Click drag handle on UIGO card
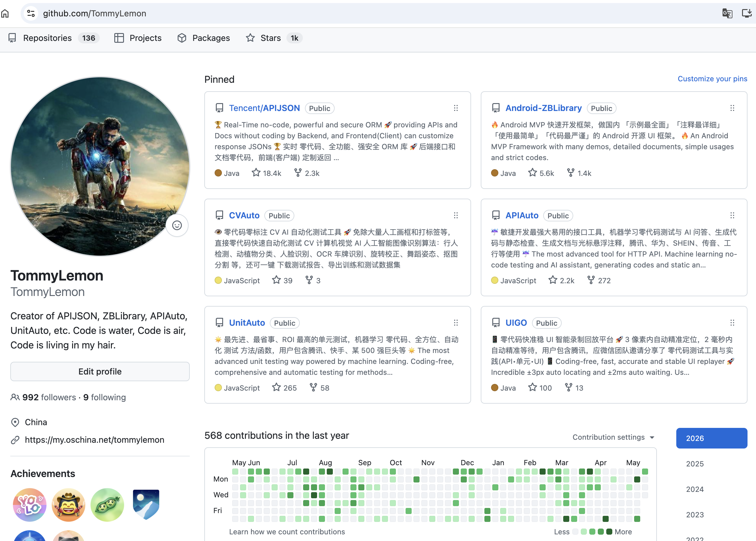This screenshot has height=541, width=756. coord(732,322)
